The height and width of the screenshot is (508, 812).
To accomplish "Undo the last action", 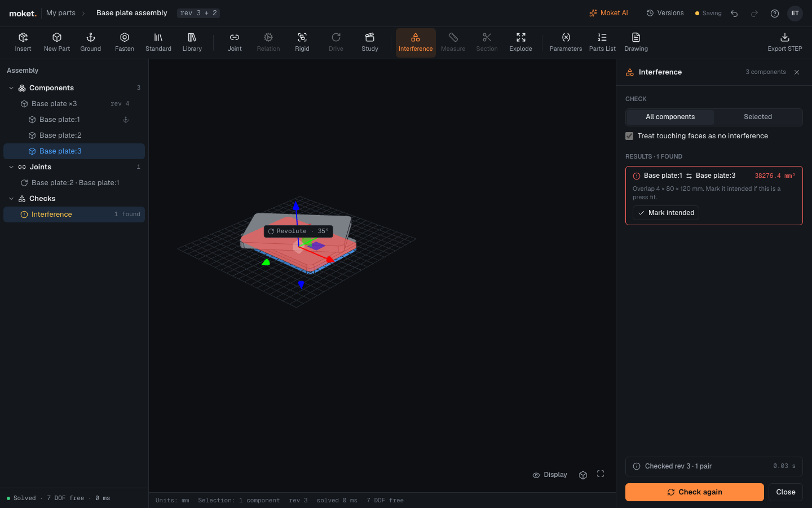I will click(x=734, y=14).
